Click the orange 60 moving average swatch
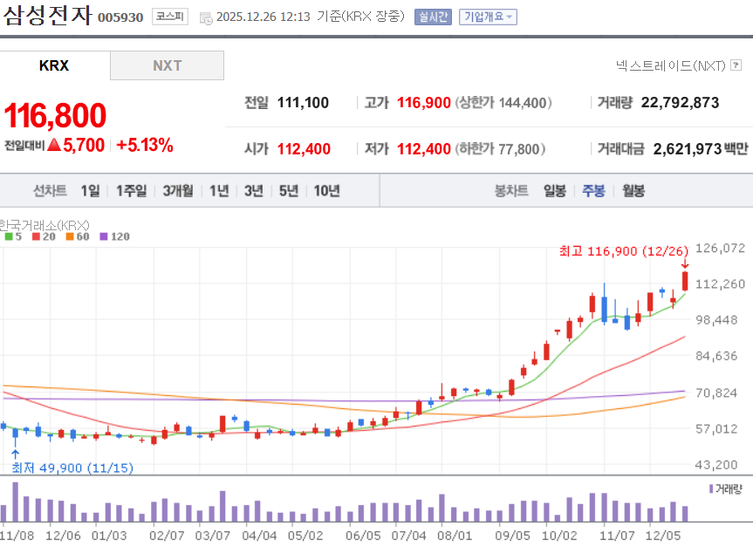The height and width of the screenshot is (560, 753). 70,236
